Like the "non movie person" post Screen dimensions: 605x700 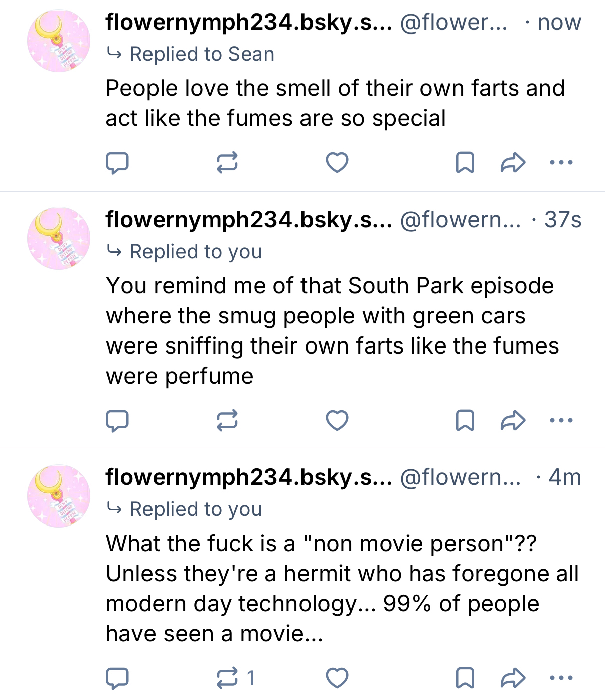(x=337, y=678)
